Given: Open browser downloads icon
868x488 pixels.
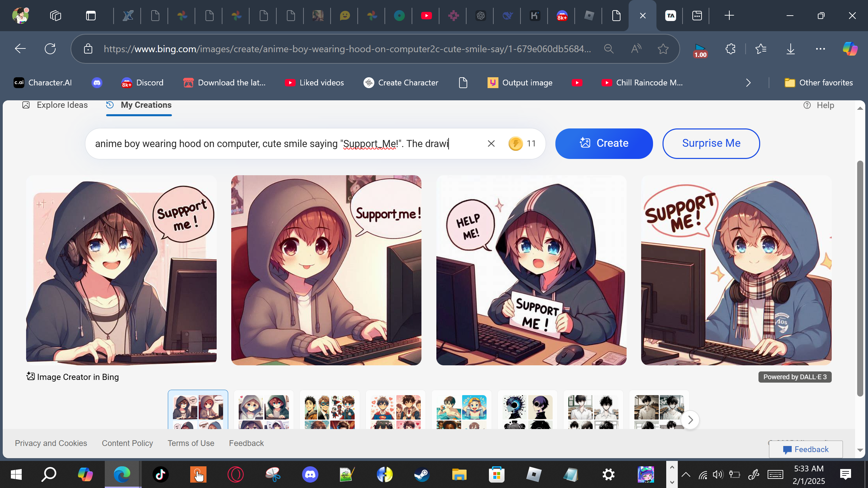Looking at the screenshot, I should [x=790, y=49].
